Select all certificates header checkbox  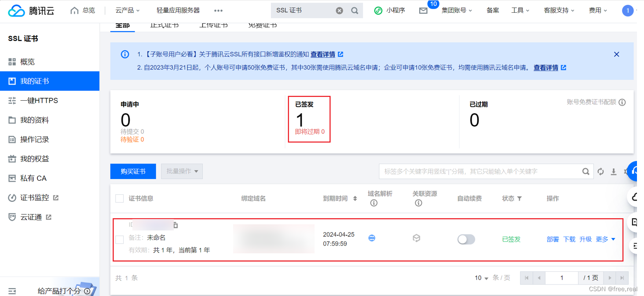(x=119, y=198)
